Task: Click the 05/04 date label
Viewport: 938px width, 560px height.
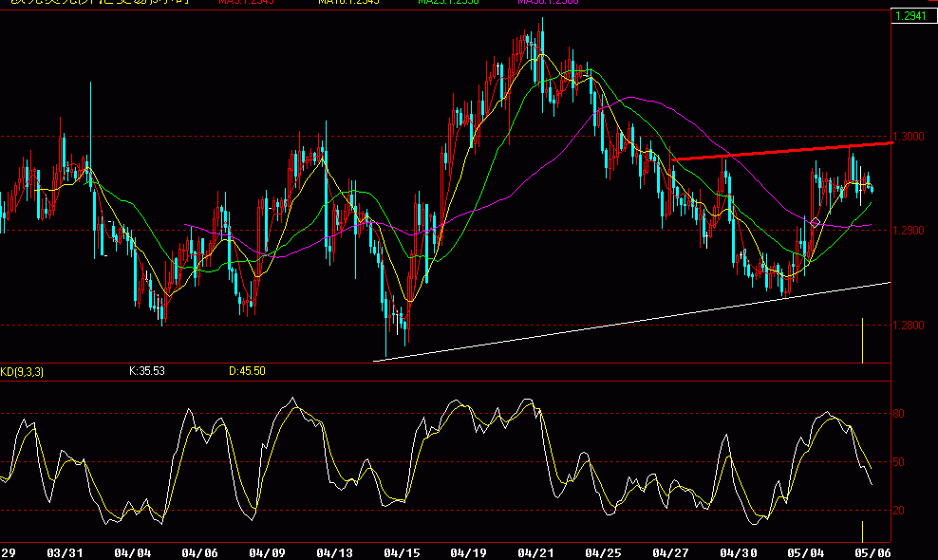Action: (806, 552)
